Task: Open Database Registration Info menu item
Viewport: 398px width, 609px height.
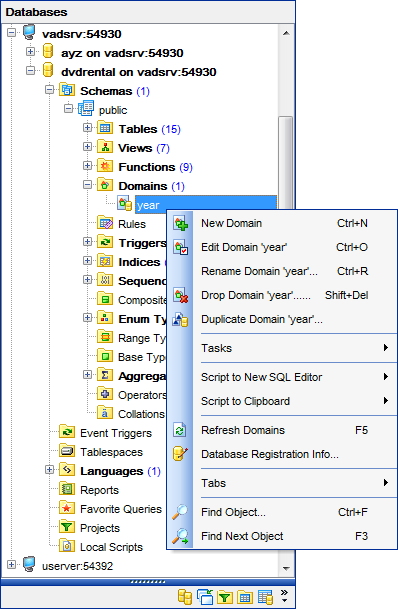Action: click(x=282, y=454)
